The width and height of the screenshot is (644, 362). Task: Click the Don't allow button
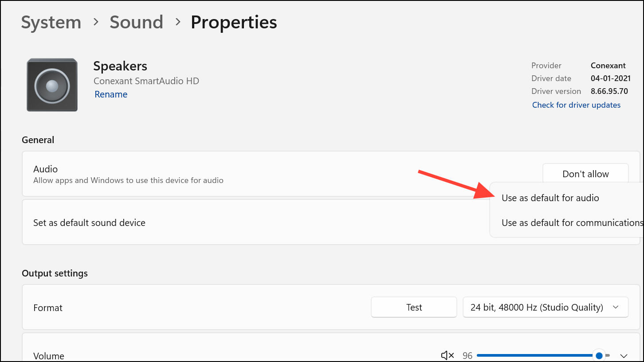click(585, 174)
